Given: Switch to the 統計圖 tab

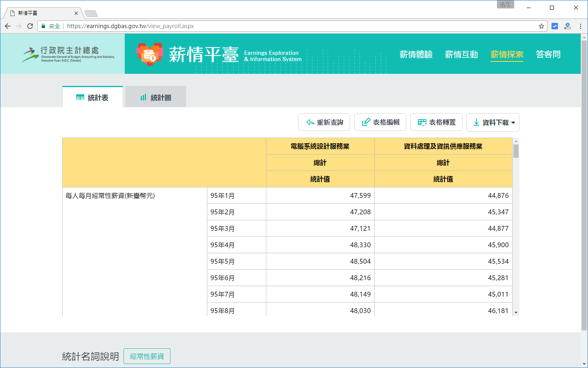Looking at the screenshot, I should click(x=155, y=97).
